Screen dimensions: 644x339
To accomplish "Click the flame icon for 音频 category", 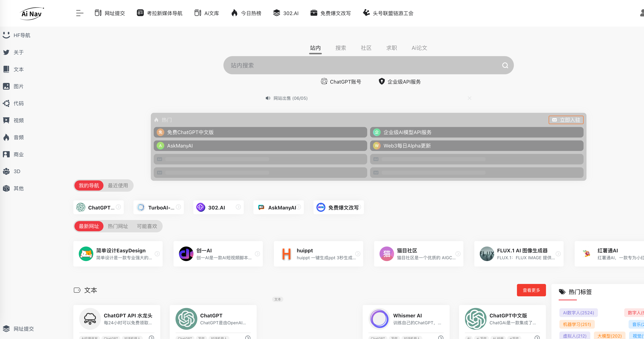I will [6, 137].
